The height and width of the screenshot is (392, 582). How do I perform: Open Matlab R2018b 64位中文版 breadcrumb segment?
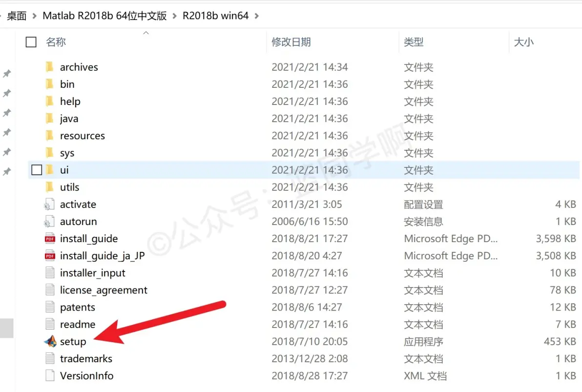[104, 16]
